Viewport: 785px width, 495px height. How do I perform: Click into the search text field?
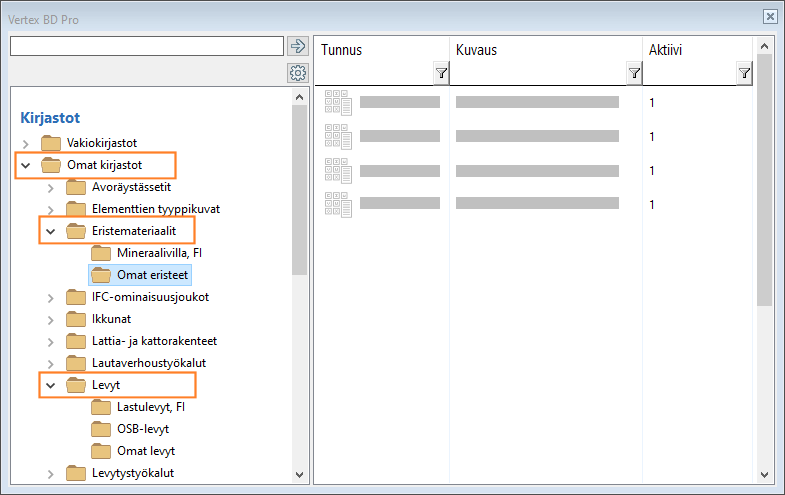(x=146, y=46)
